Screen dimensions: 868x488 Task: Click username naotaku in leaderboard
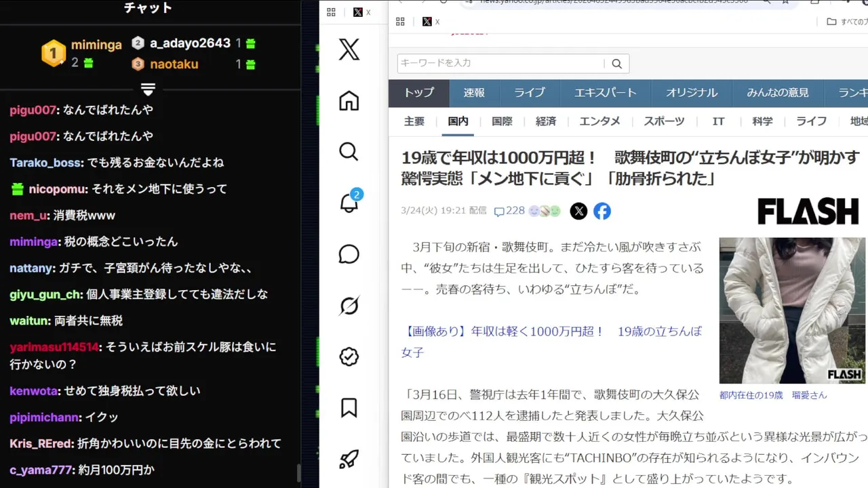[x=174, y=64]
